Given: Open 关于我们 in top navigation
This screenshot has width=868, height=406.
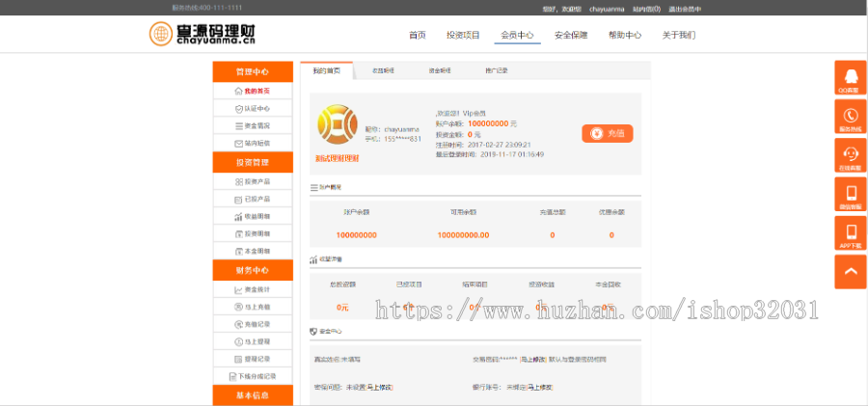Looking at the screenshot, I should (679, 35).
